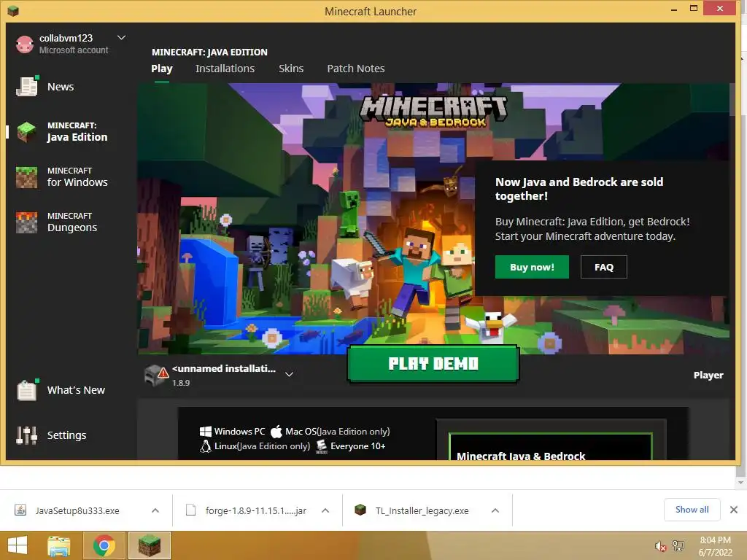Open File Explorer from the taskbar
Image resolution: width=747 pixels, height=560 pixels.
[58, 545]
